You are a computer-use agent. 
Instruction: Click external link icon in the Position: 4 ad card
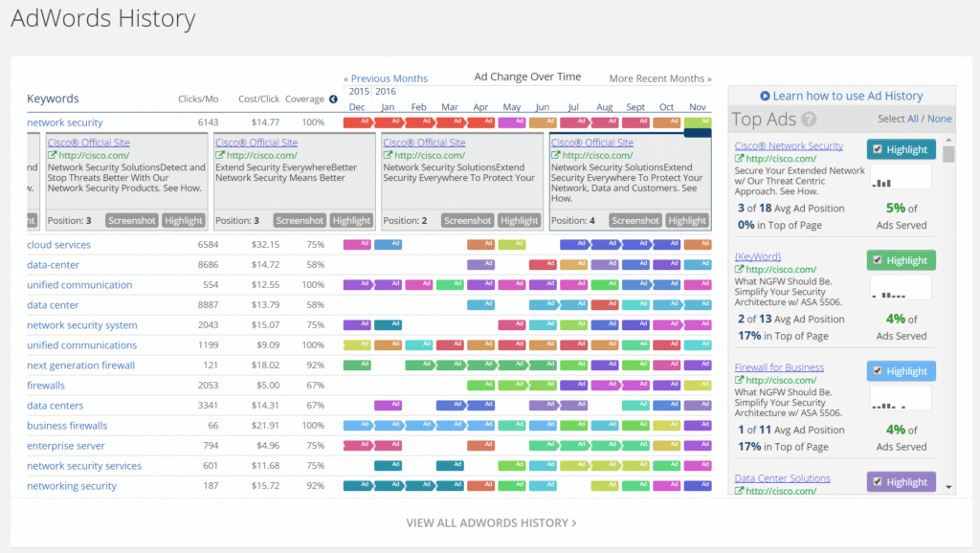click(x=556, y=155)
